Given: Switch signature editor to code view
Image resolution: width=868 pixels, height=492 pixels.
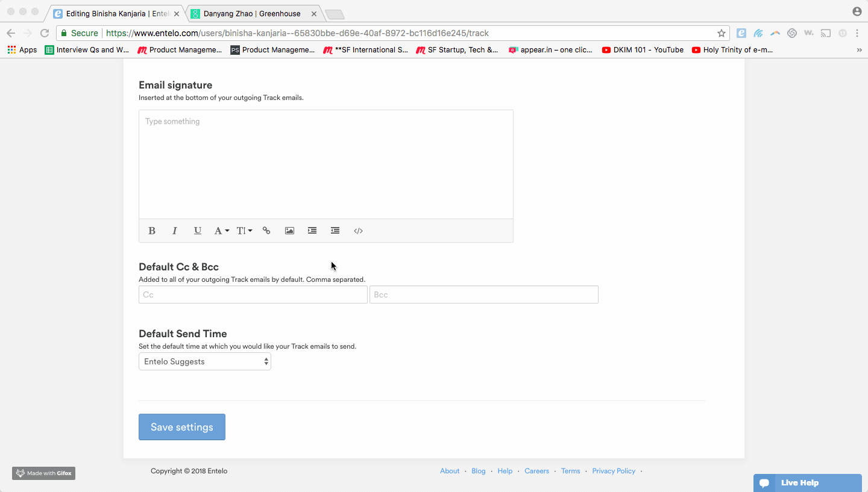Looking at the screenshot, I should [358, 231].
